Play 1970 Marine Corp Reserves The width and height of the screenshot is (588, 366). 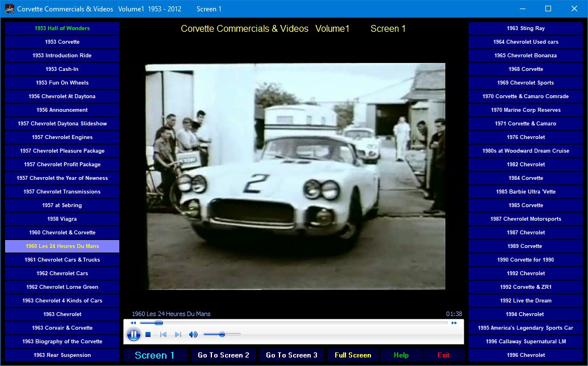(526, 110)
